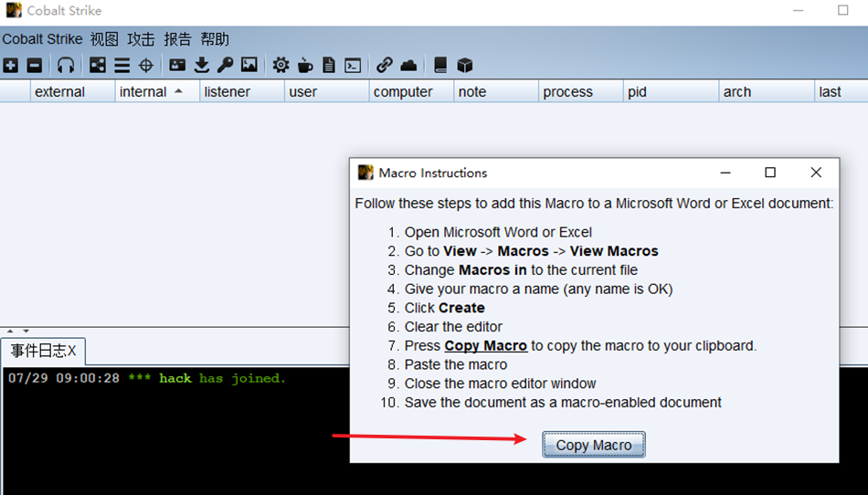Image resolution: width=868 pixels, height=495 pixels.
Task: Open About via the cube icon
Action: pos(465,65)
